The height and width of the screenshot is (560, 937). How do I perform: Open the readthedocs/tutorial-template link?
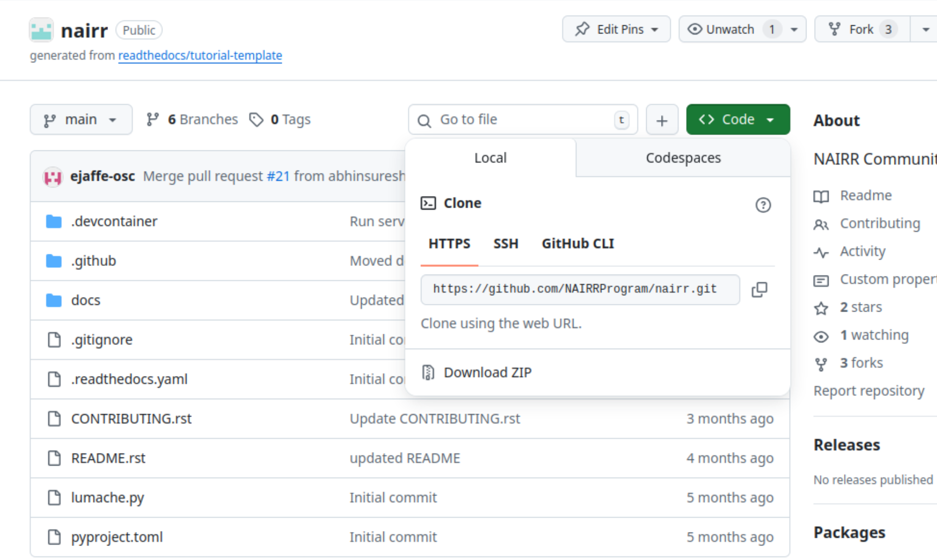pyautogui.click(x=200, y=56)
